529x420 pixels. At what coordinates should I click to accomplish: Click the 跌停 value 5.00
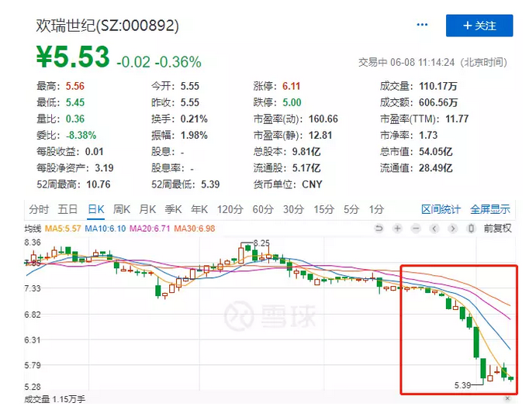pos(292,102)
